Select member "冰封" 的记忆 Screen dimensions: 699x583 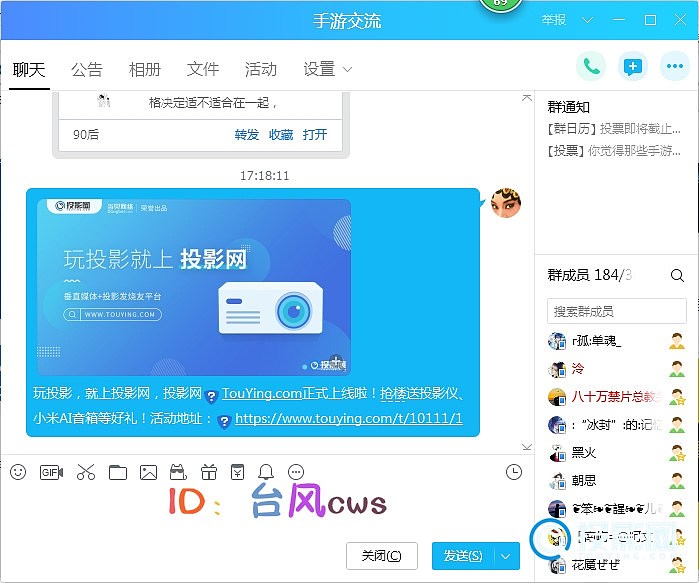point(617,425)
